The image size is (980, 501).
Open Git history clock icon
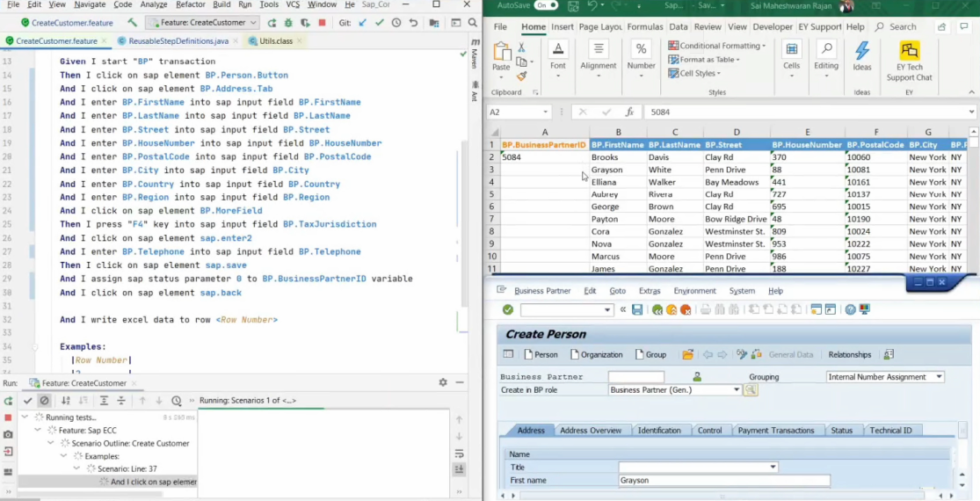coord(396,23)
